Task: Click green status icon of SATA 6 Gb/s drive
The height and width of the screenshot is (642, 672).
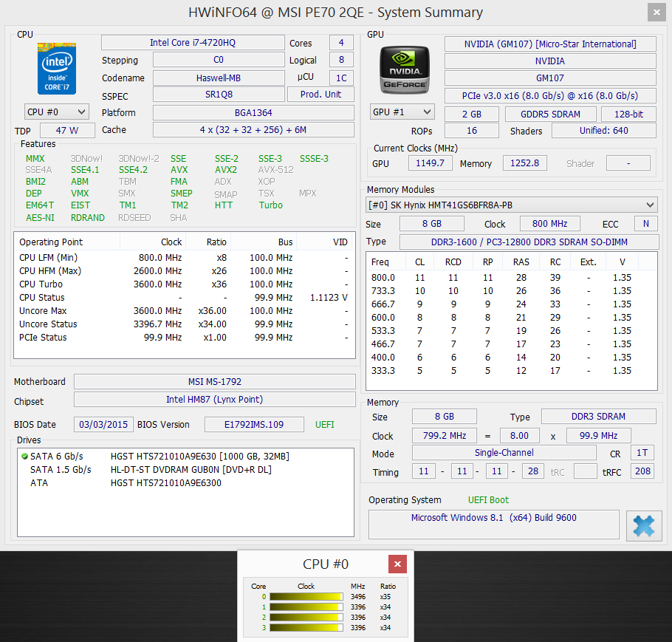Action: 24,457
